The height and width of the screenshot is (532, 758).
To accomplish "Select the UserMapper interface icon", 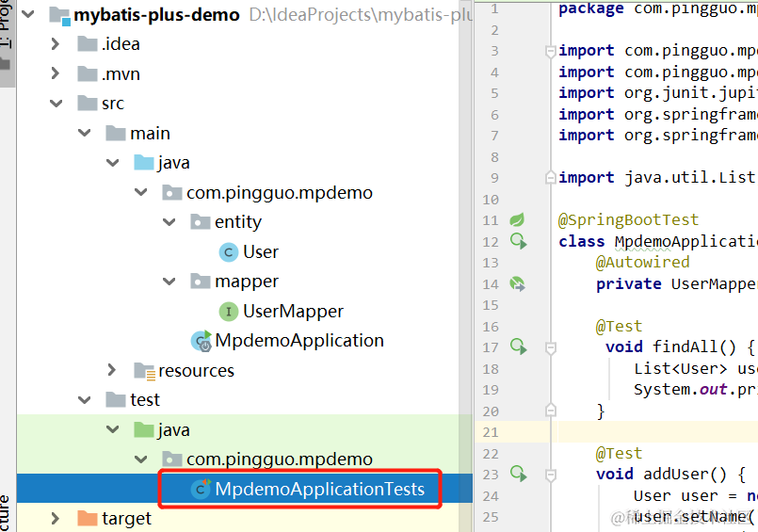I will click(229, 312).
